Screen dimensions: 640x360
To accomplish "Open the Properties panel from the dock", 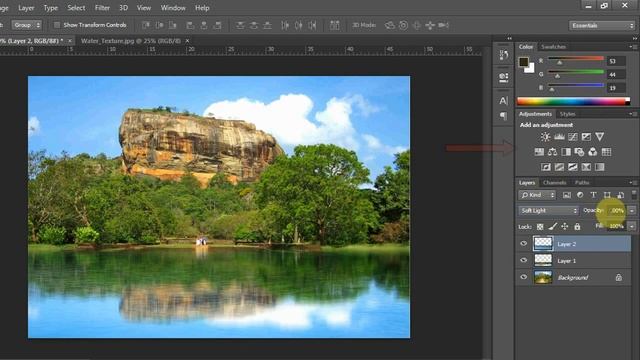I will pos(504,77).
